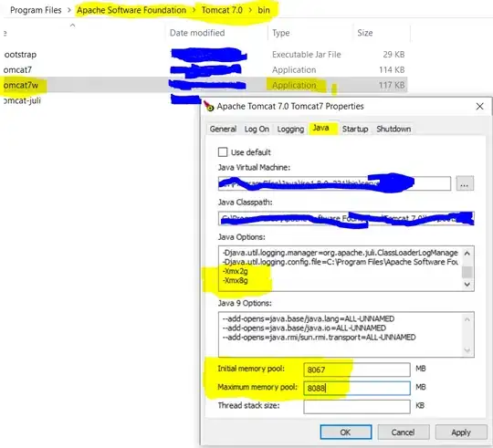Click the OK button
The width and height of the screenshot is (493, 448).
345,432
